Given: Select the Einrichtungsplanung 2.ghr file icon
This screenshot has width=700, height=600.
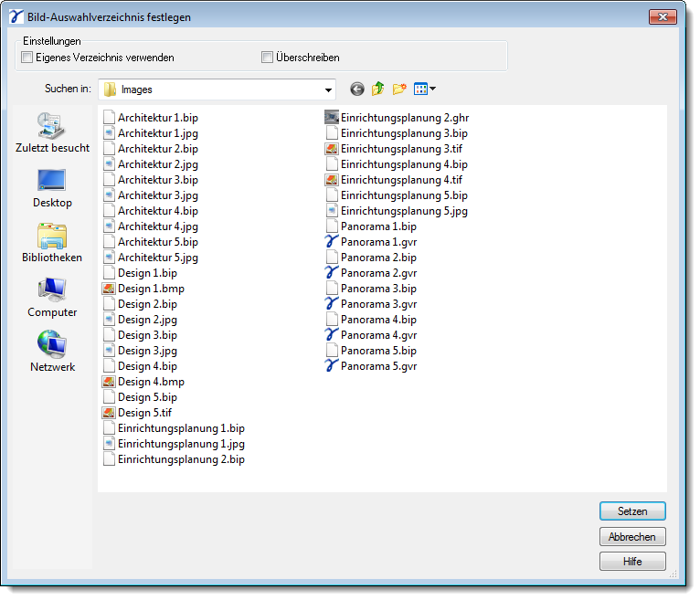Looking at the screenshot, I should [331, 118].
